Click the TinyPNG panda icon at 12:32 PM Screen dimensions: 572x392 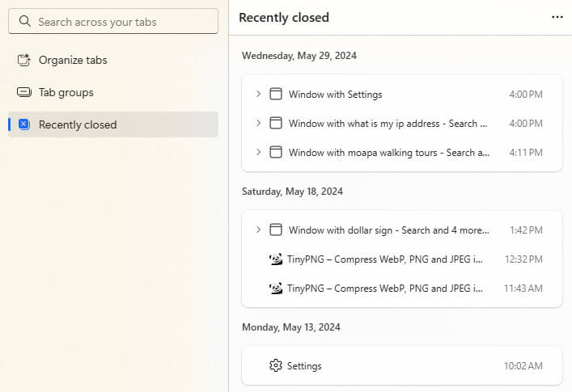[276, 259]
